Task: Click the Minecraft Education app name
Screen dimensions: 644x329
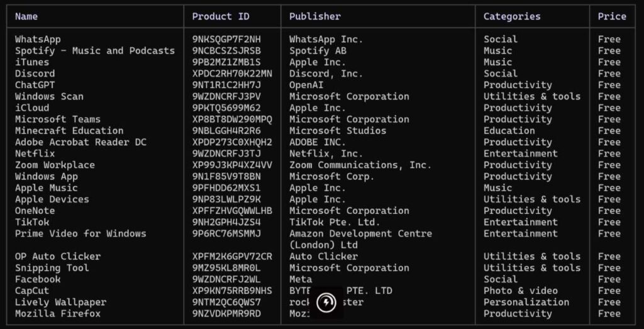Action: (69, 131)
